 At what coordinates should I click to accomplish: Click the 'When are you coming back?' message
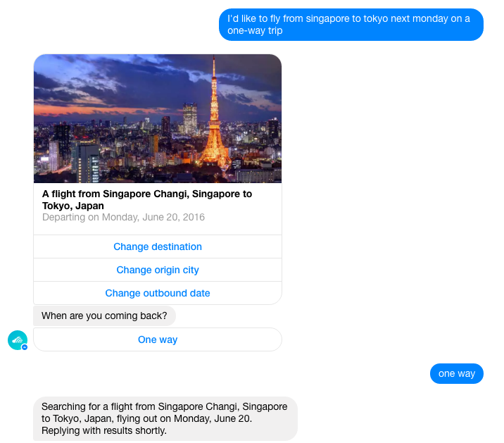click(104, 316)
